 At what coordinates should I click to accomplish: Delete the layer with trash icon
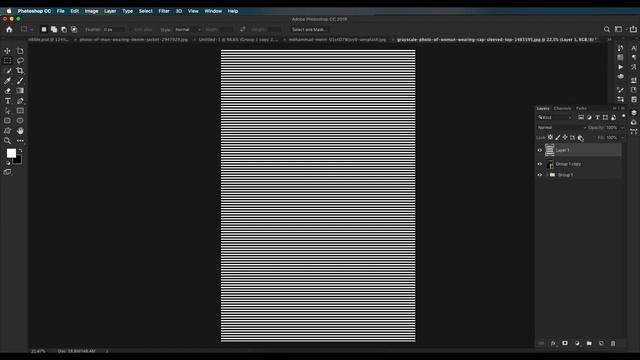[x=613, y=343]
